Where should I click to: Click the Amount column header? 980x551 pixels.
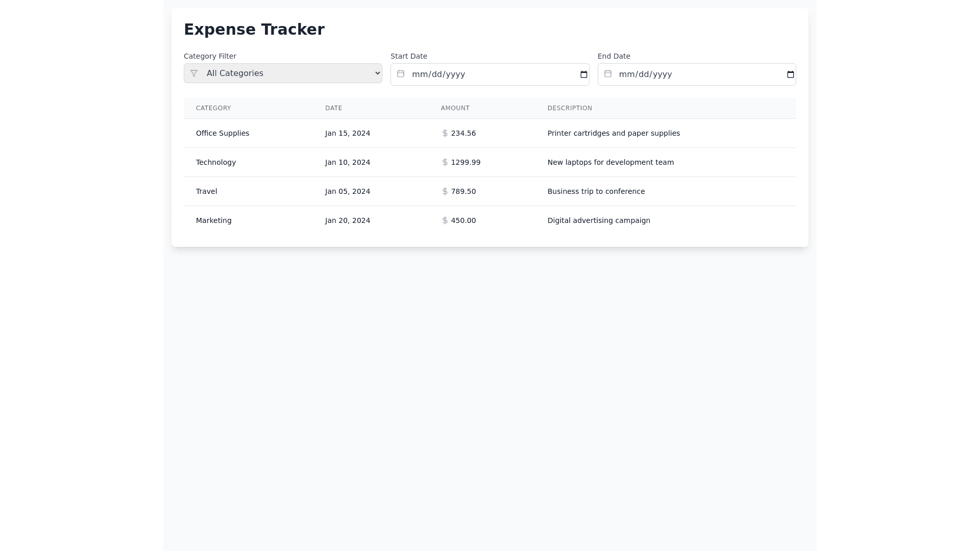(x=455, y=108)
